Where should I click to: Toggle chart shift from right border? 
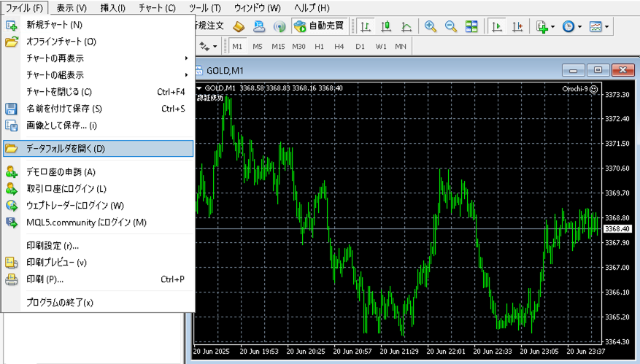coord(517,27)
